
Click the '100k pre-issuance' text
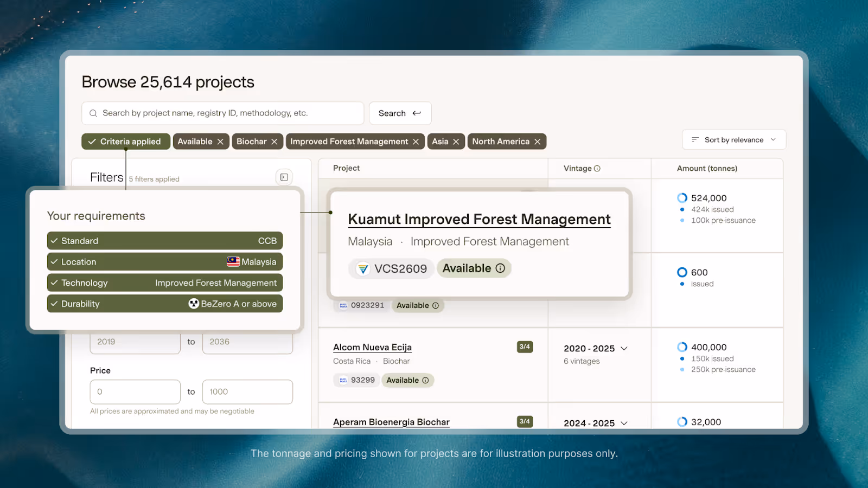pos(723,221)
